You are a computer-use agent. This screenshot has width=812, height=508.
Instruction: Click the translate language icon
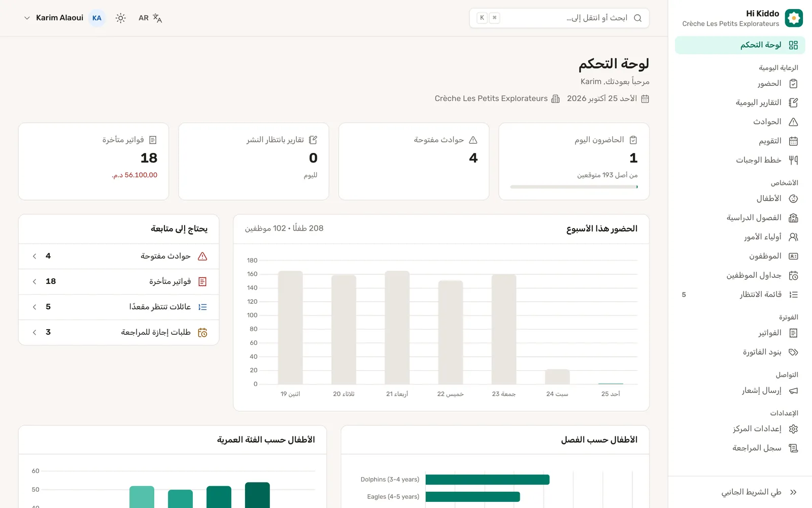157,18
